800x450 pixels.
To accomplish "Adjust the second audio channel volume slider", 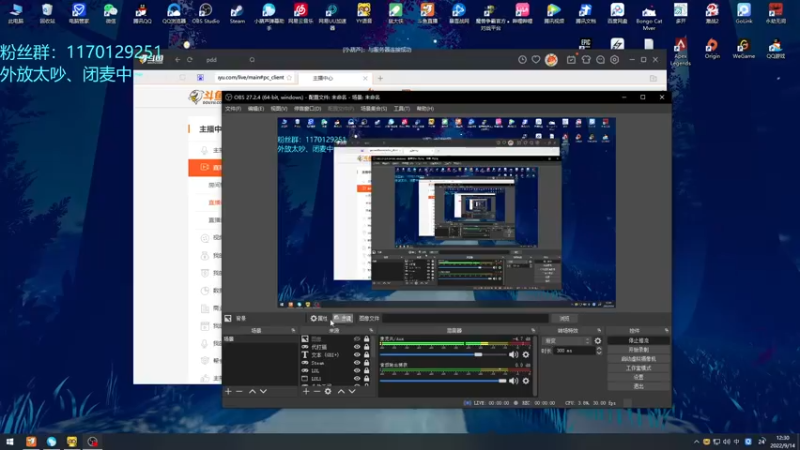I will [x=443, y=381].
